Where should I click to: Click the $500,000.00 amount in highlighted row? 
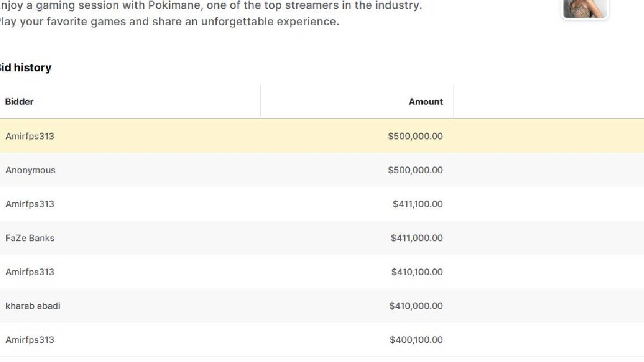[415, 136]
